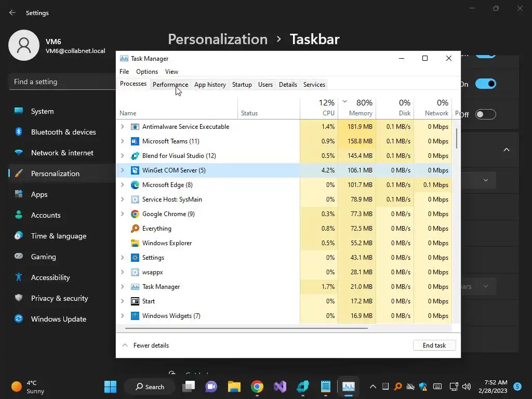The height and width of the screenshot is (399, 532).
Task: Open the System category in Settings
Action: (x=62, y=111)
